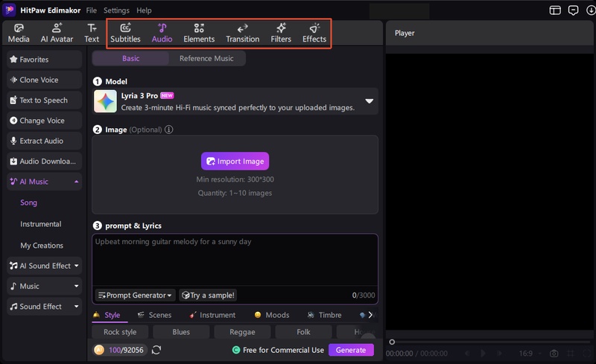This screenshot has width=596, height=364.
Task: Open Extract Audio tool
Action: coord(44,141)
